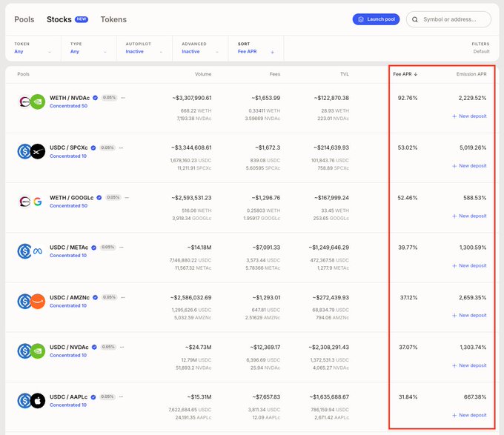Screen dimensions: 504x435
Task: Open Concentrated 10 link under USDC / AAPLc
Action: (68, 405)
